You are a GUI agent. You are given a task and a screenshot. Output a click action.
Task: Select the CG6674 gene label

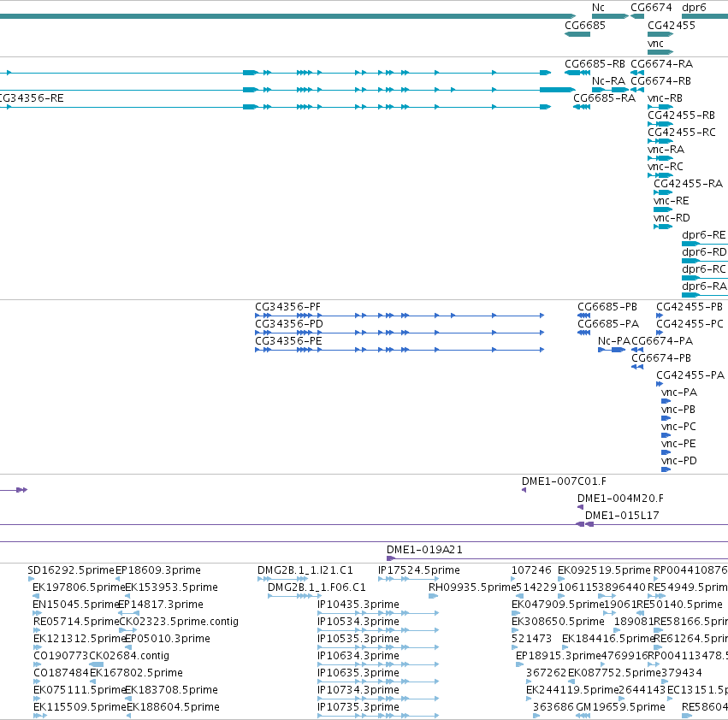651,8
